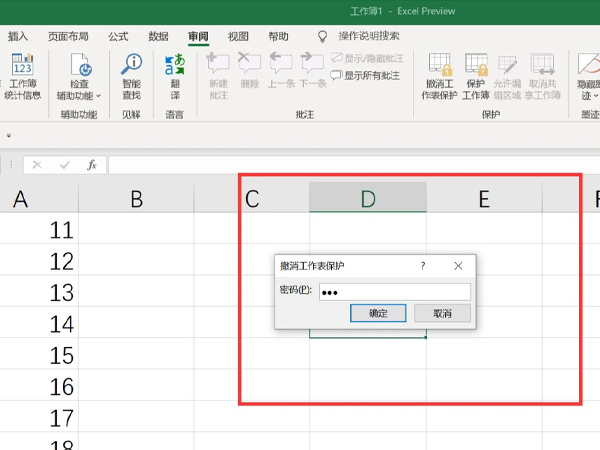600x450 pixels.
Task: Switch to the 页面布局 tab
Action: point(68,36)
